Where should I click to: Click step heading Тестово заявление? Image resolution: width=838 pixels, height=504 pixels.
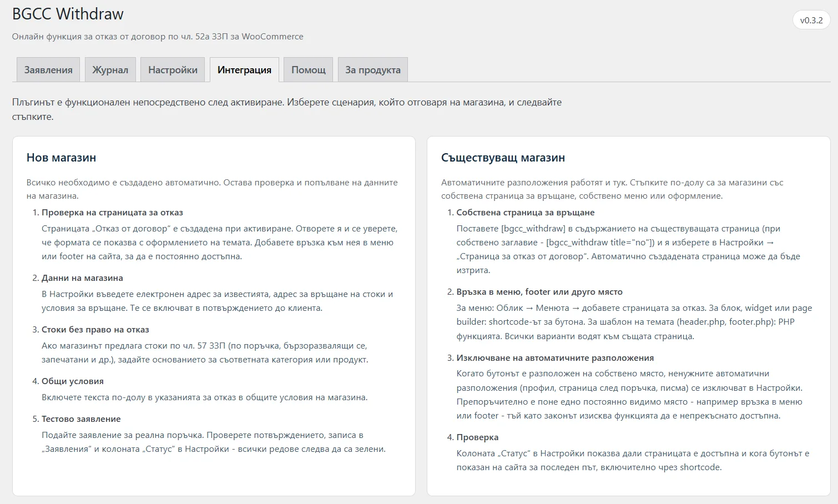tap(81, 419)
